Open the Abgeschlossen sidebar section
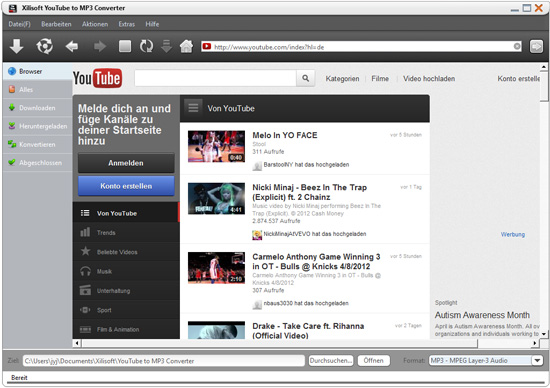550x388 pixels. pyautogui.click(x=38, y=162)
